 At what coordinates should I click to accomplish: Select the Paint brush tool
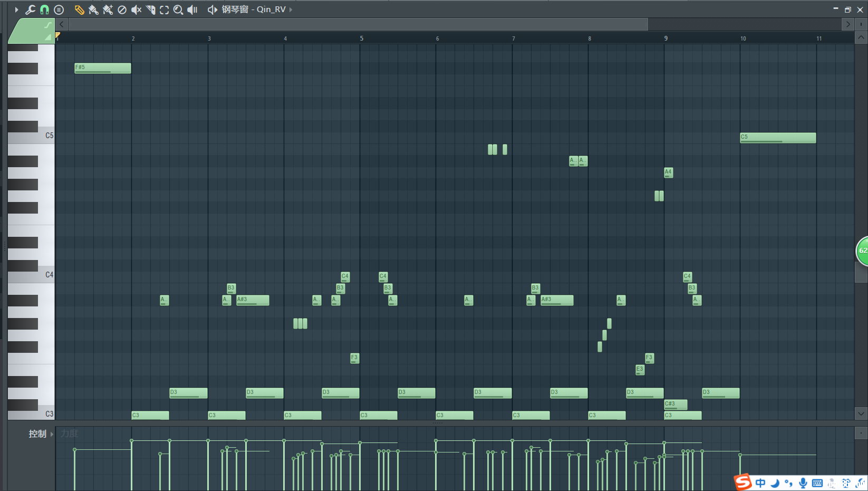pyautogui.click(x=93, y=9)
